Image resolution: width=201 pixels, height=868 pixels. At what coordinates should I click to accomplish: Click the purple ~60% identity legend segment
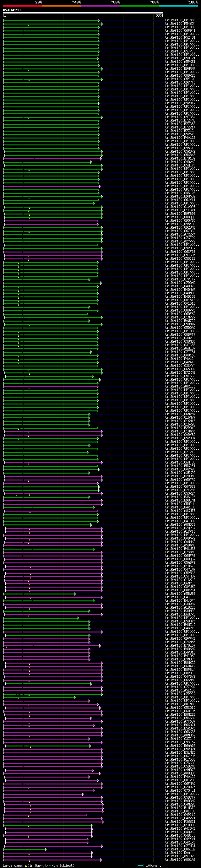100,6
